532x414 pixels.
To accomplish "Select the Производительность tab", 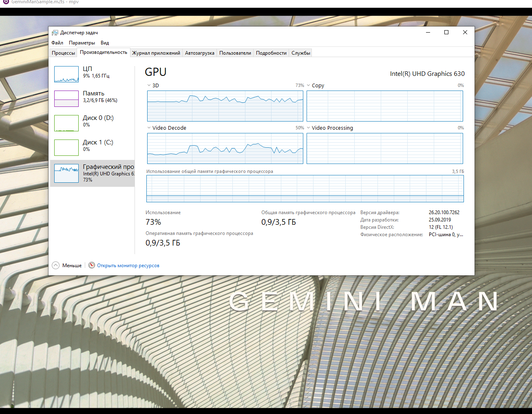I will [x=104, y=52].
